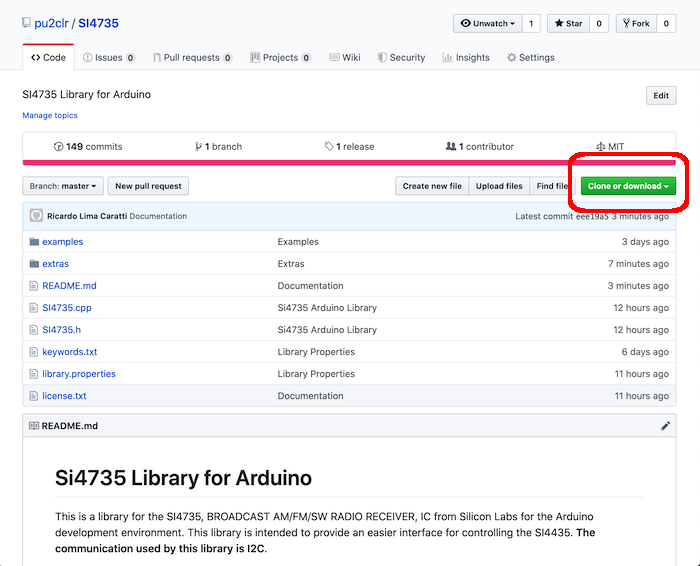Click the extras folder icon
The height and width of the screenshot is (566, 700).
point(34,263)
